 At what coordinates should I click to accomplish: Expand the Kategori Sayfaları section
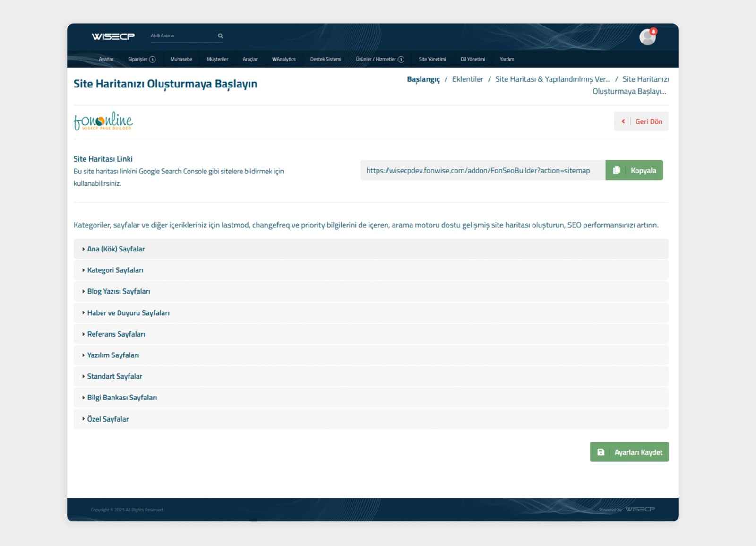click(x=115, y=270)
